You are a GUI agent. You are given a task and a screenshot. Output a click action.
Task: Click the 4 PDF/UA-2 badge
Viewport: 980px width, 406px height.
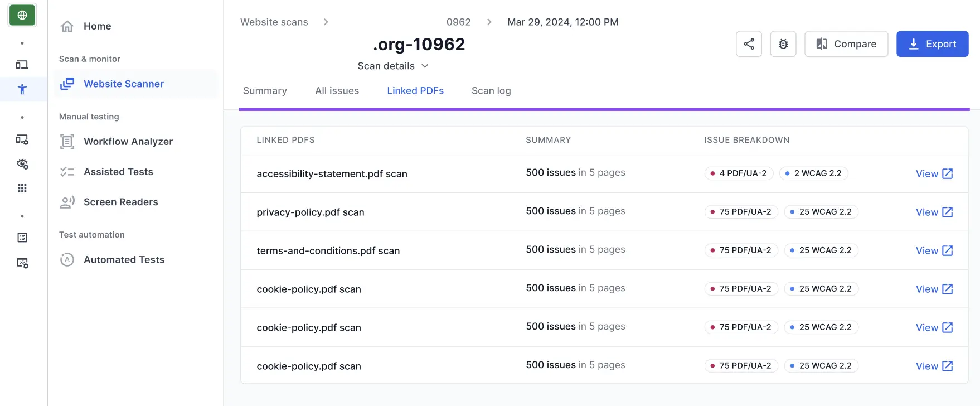739,173
